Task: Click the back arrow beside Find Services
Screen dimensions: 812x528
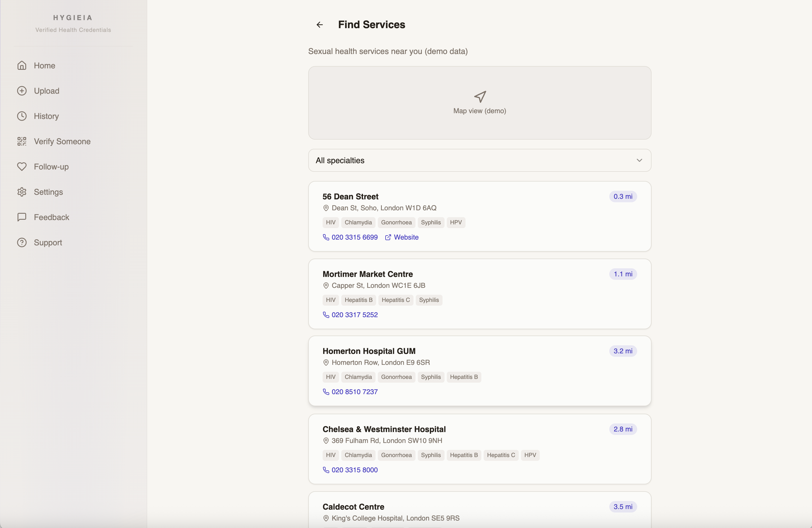Action: [x=319, y=24]
